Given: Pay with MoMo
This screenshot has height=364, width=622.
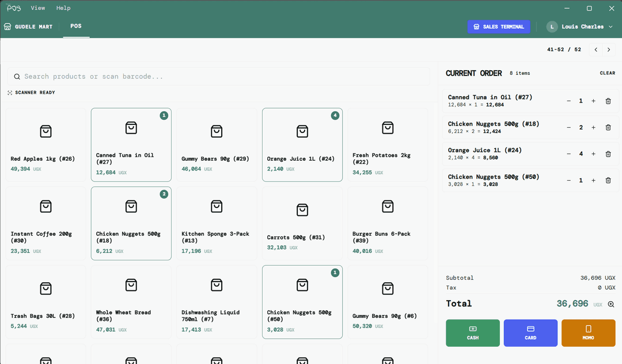Looking at the screenshot, I should coord(588,333).
